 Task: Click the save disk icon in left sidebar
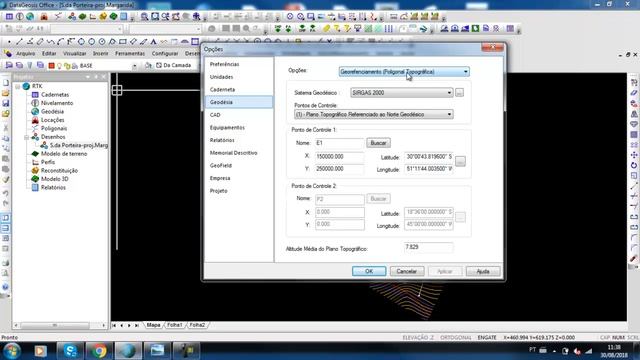click(x=6, y=103)
